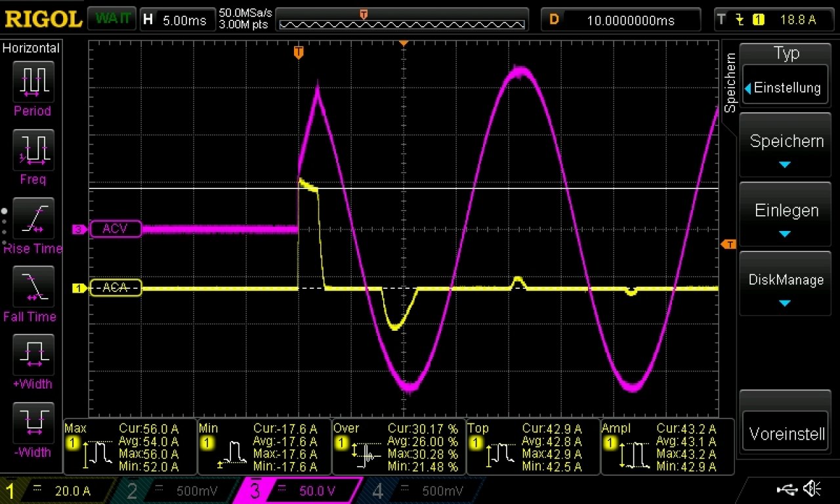This screenshot has width=840, height=504.
Task: Click the Max Cur:56.0 A value
Action: (x=148, y=429)
